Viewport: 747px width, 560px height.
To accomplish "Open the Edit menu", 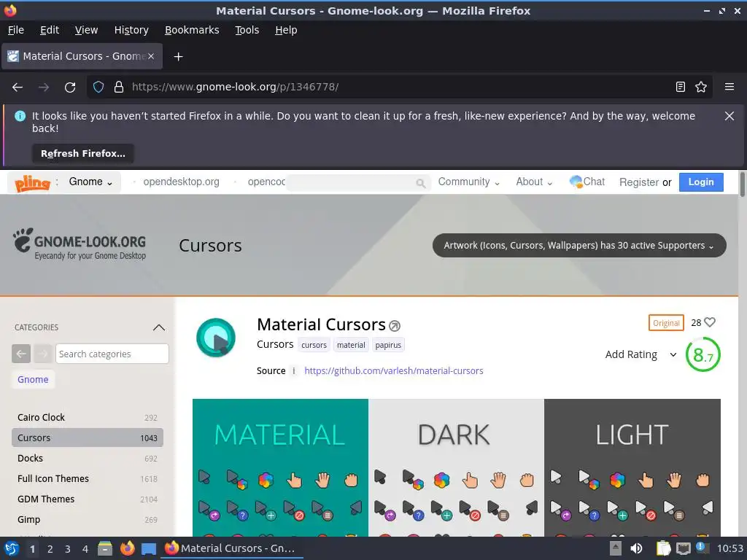I will coord(50,30).
